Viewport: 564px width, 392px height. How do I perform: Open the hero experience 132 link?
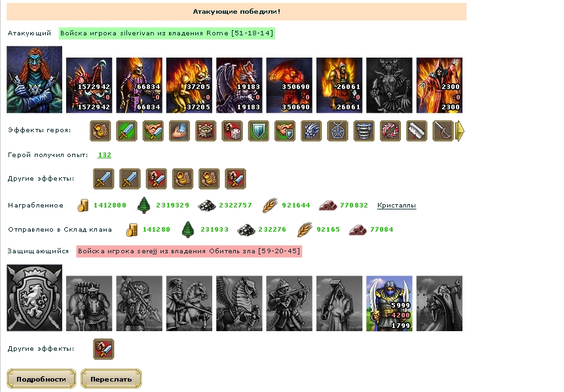point(104,155)
